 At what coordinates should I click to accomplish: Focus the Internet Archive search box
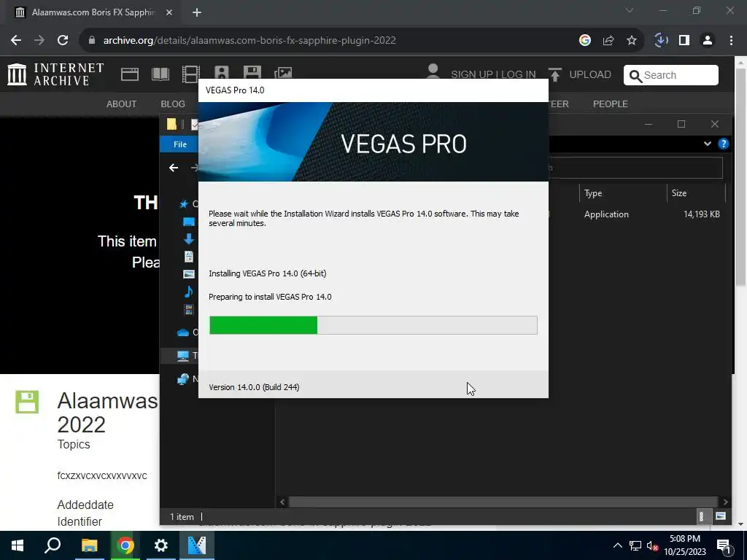click(671, 75)
